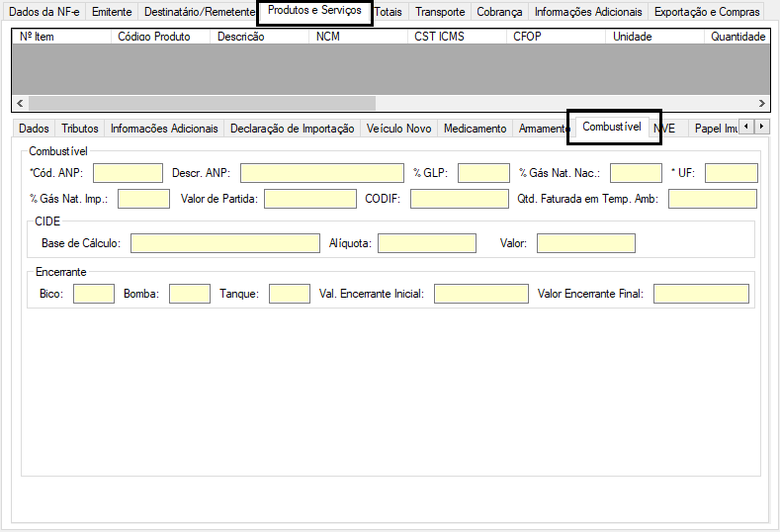Select the Dados sub-tab

click(x=34, y=129)
